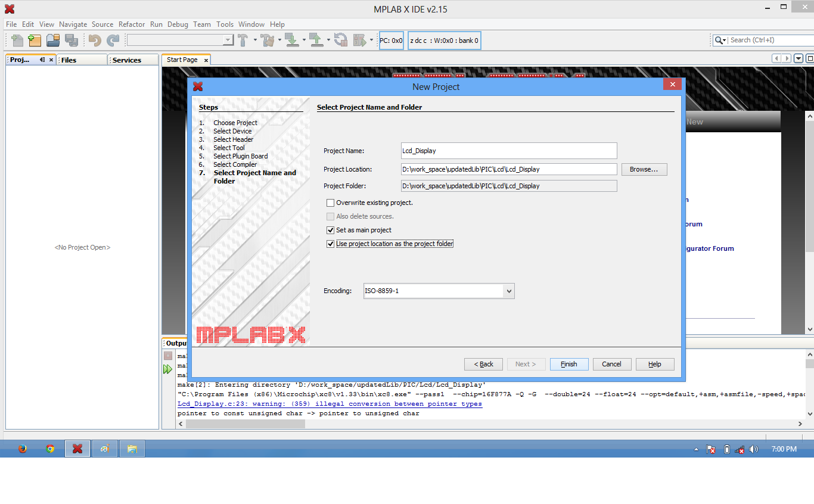Open File Explorer from the taskbar
814x504 pixels.
132,449
